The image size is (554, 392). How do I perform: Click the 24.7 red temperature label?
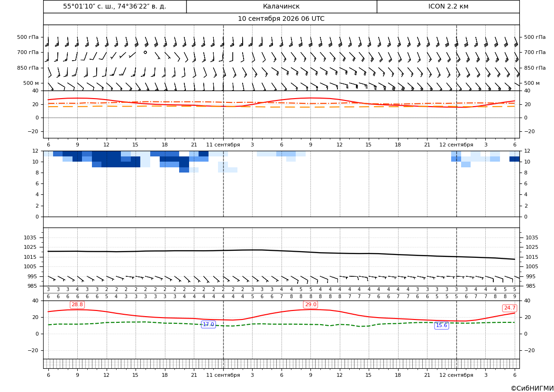point(509,308)
